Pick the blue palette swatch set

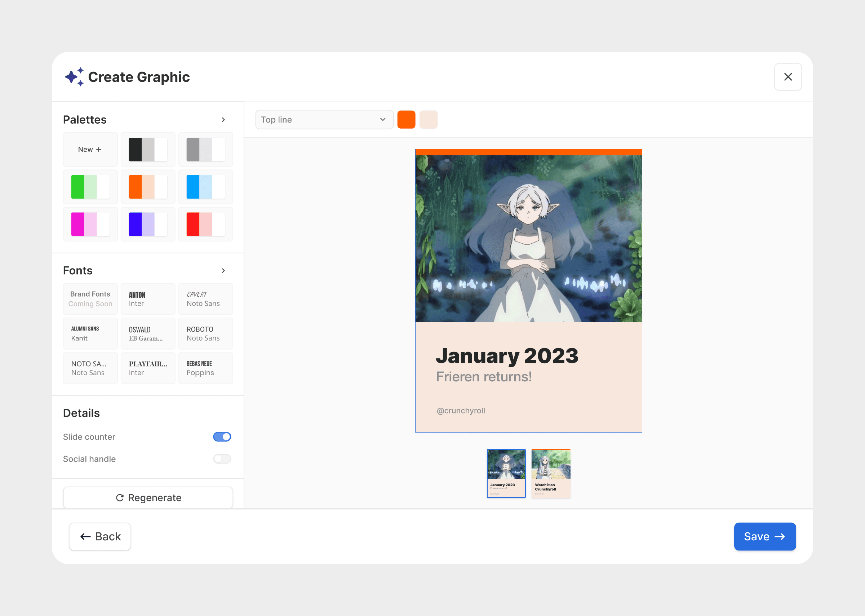pyautogui.click(x=205, y=187)
